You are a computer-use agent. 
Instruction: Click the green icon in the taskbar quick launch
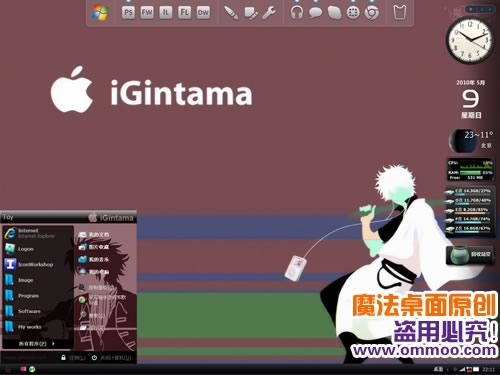pos(32,369)
